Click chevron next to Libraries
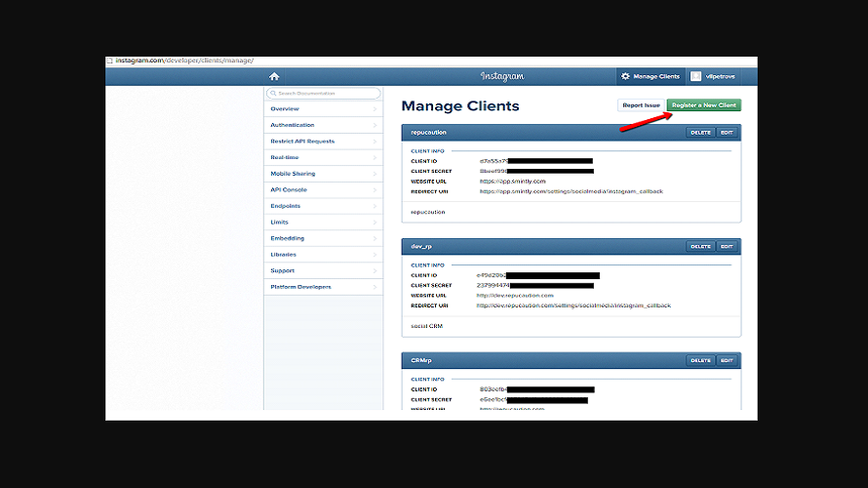Viewport: 868px width, 488px height. 375,254
